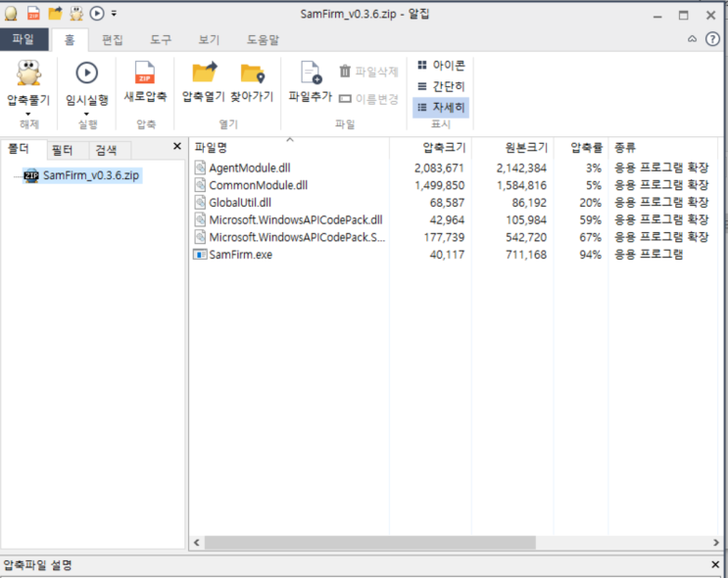Open help with the question mark icon
The height and width of the screenshot is (578, 728).
[712, 39]
